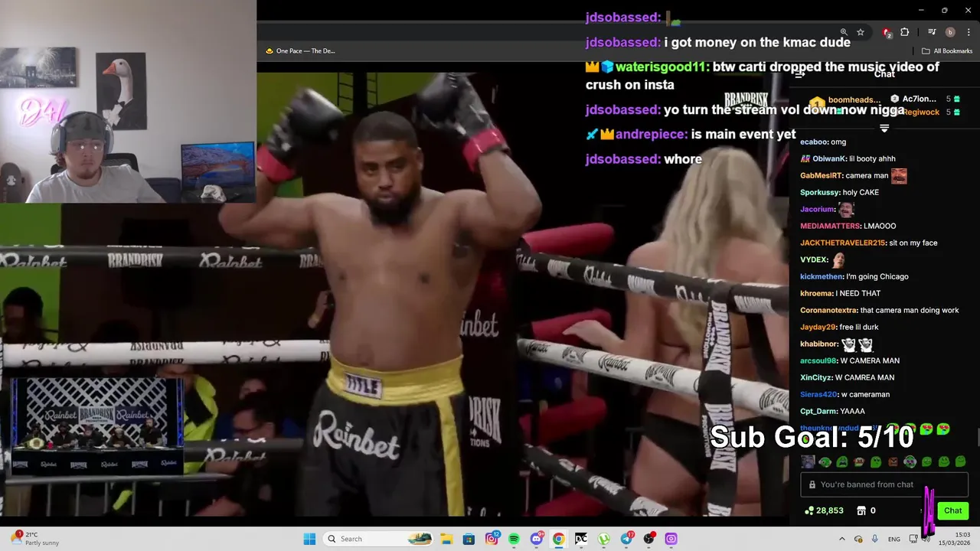Open Chrome's three-dot menu

969,32
